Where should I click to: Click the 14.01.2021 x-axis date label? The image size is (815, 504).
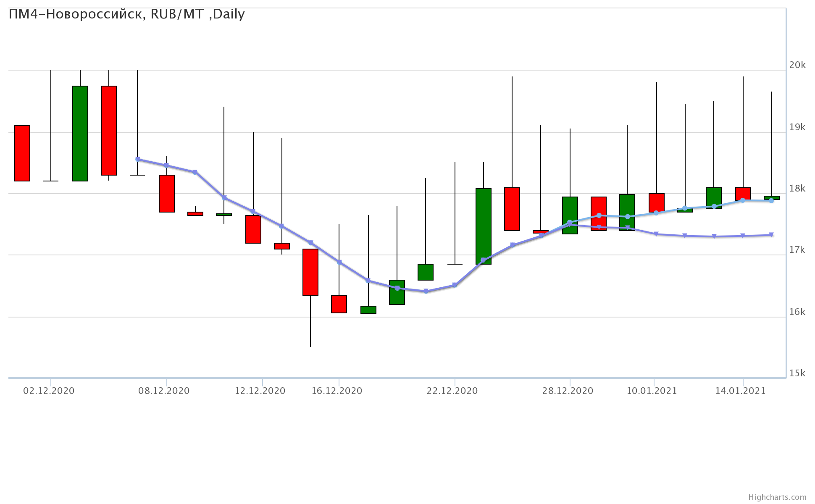point(740,391)
